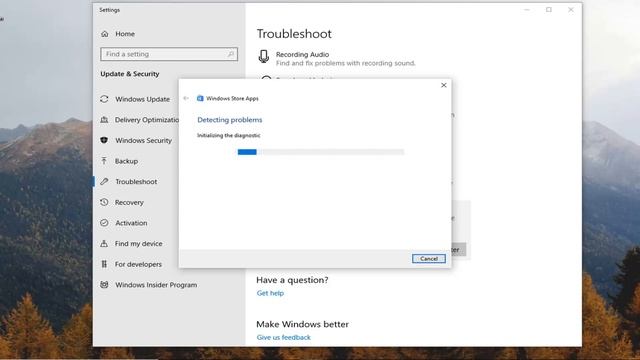The width and height of the screenshot is (640, 360).
Task: Open For developers settings
Action: click(138, 264)
